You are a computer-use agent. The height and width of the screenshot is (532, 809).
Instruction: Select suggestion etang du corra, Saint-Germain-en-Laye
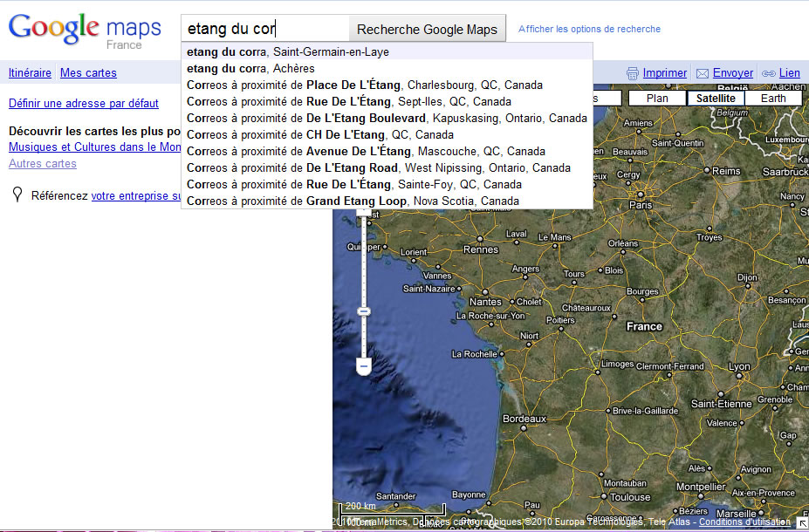click(x=387, y=51)
